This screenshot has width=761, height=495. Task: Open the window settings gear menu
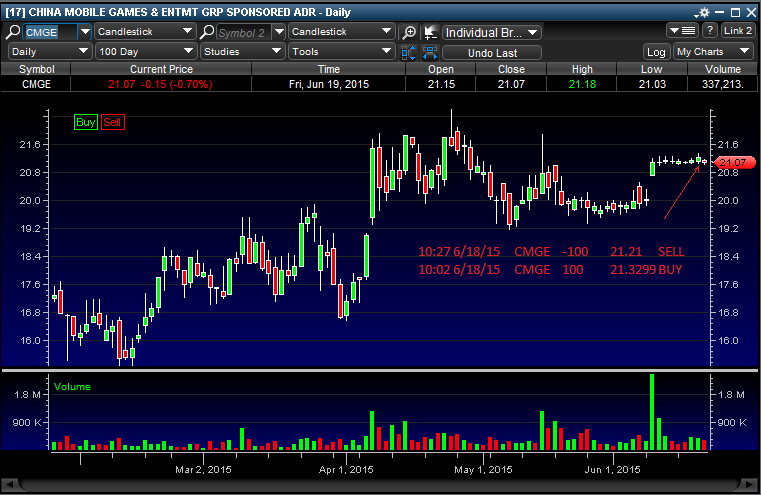point(703,12)
